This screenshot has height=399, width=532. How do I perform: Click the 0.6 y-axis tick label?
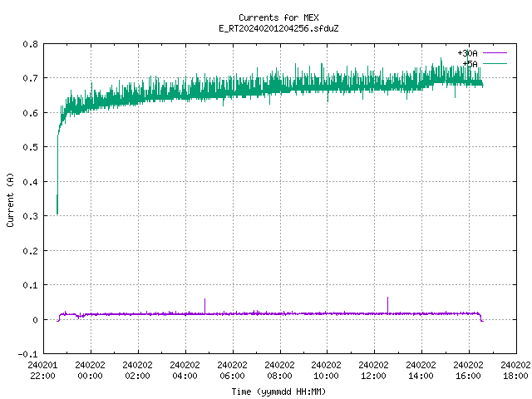pos(30,113)
